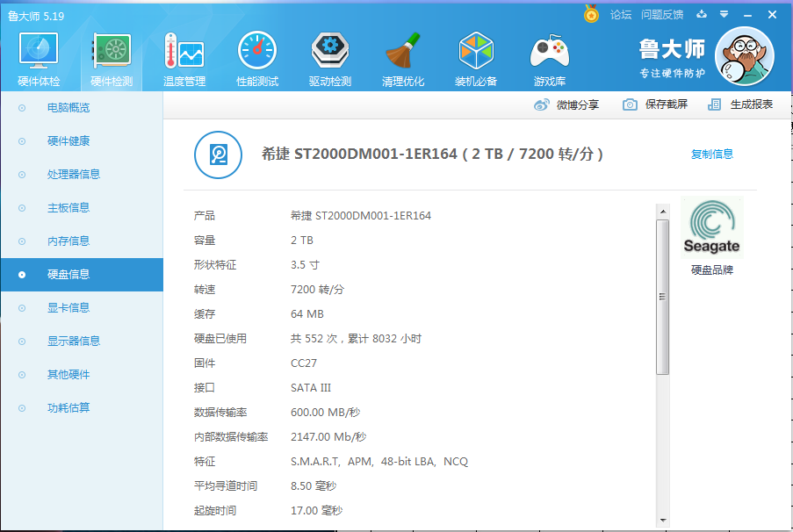The height and width of the screenshot is (532, 793).
Task: Click the 微博分享 Weibo share icon
Action: point(541,104)
